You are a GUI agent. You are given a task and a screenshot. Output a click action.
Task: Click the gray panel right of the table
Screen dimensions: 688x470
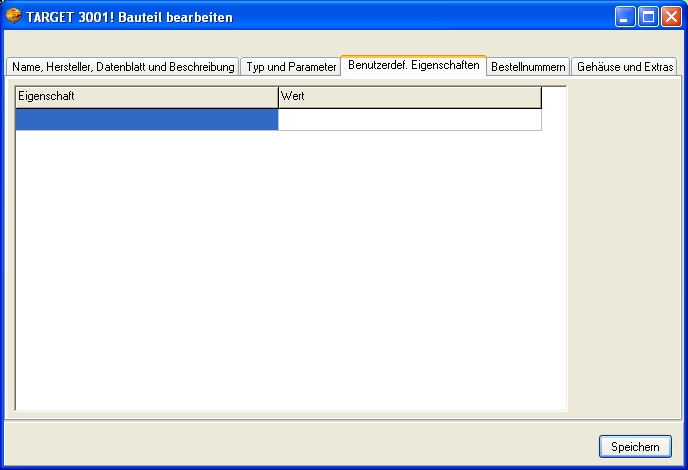(x=622, y=250)
